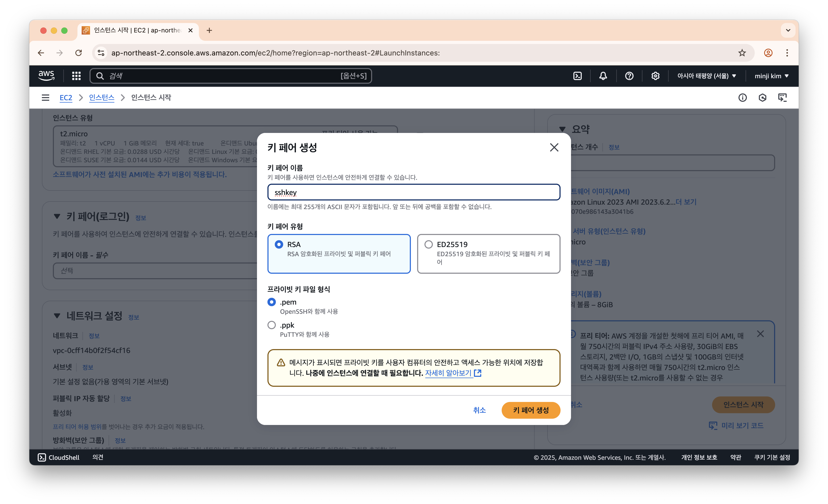Click the AWS search box

[x=231, y=76]
